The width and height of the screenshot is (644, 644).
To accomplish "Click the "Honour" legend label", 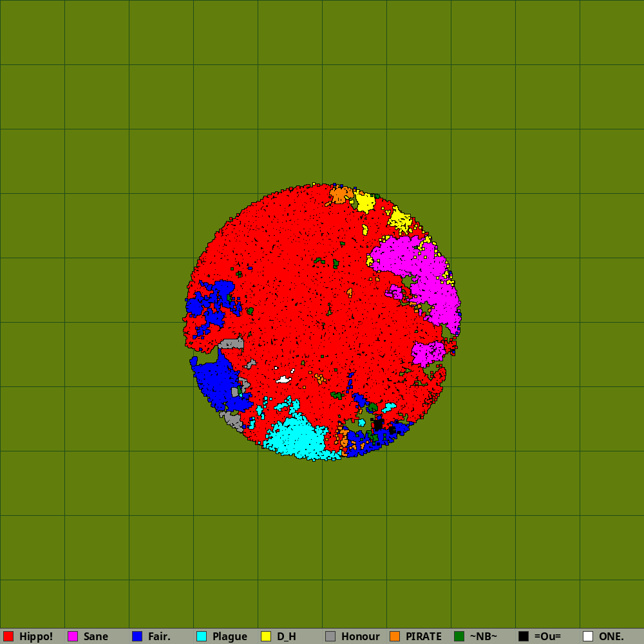I will click(x=360, y=637).
